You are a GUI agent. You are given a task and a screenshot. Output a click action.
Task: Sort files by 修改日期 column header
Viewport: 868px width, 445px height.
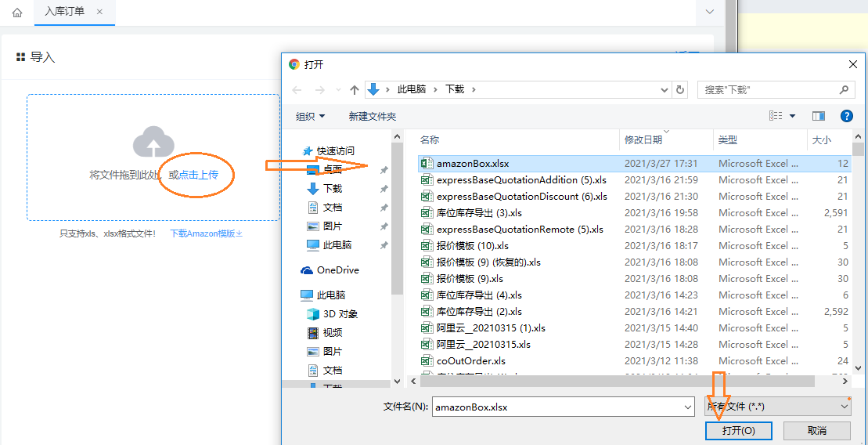click(x=643, y=140)
